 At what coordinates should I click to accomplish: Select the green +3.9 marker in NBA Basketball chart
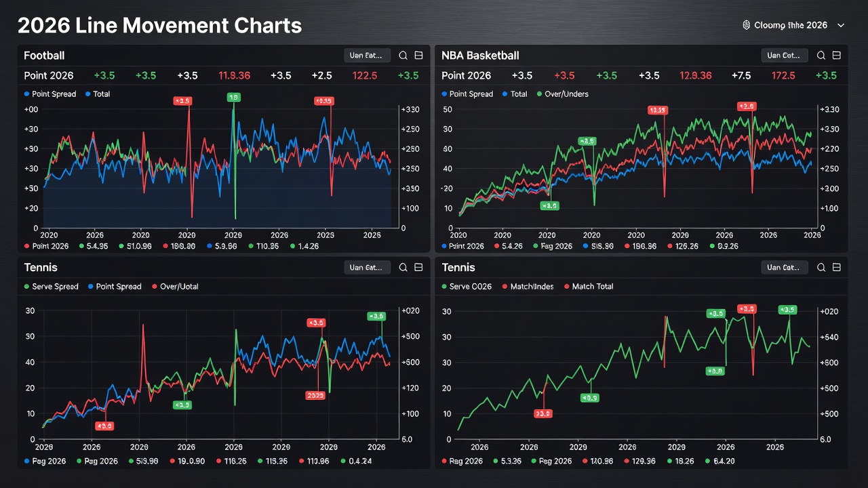[549, 205]
